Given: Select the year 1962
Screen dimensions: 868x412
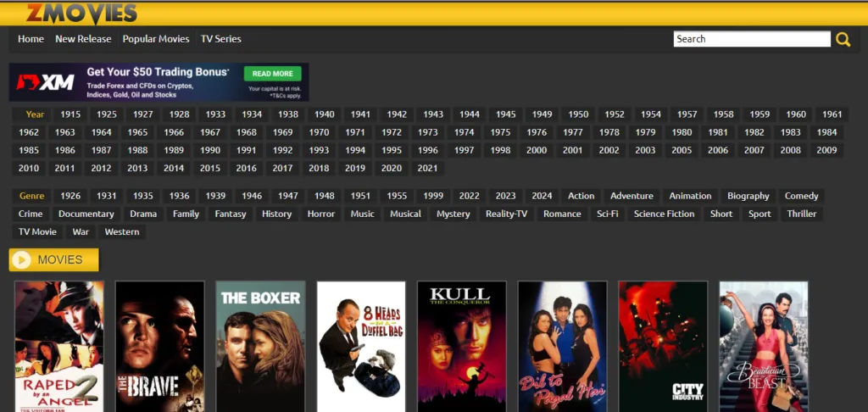Looking at the screenshot, I should [29, 132].
